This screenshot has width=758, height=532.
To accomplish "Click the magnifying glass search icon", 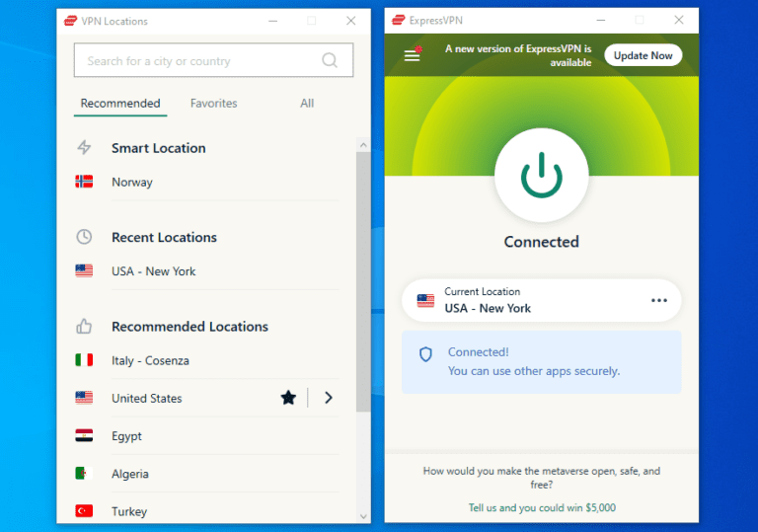I will tap(330, 60).
